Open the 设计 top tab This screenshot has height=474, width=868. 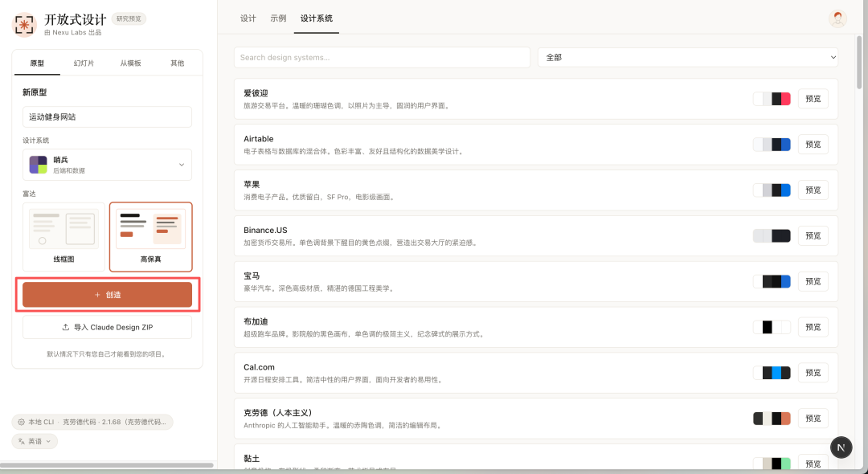248,18
